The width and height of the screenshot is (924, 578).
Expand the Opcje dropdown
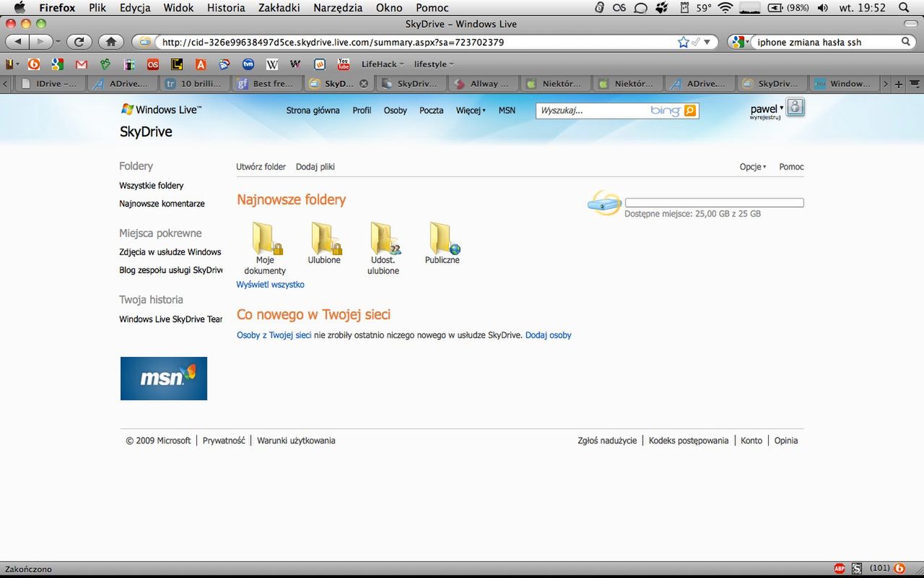753,167
